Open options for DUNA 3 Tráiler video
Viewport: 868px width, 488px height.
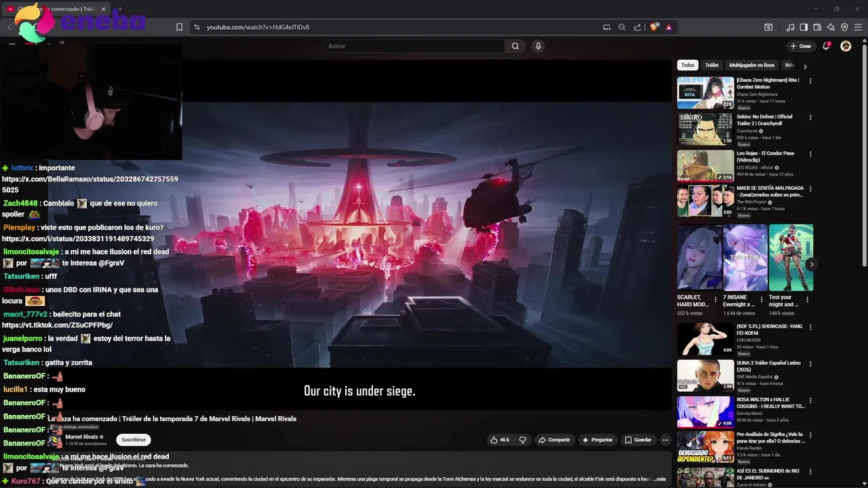[810, 363]
